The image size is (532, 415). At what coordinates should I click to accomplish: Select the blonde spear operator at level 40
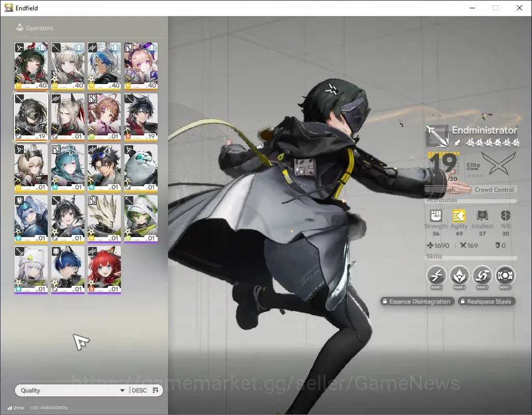(x=68, y=66)
